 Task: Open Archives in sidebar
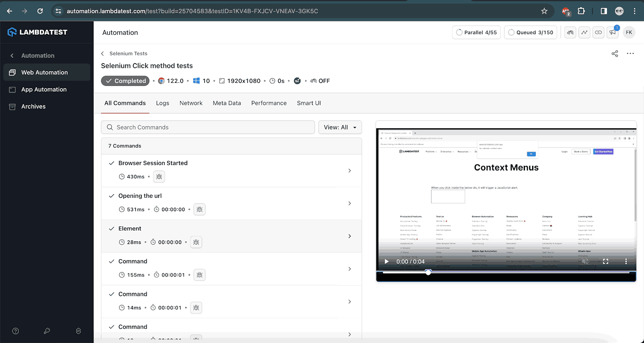click(x=47, y=107)
